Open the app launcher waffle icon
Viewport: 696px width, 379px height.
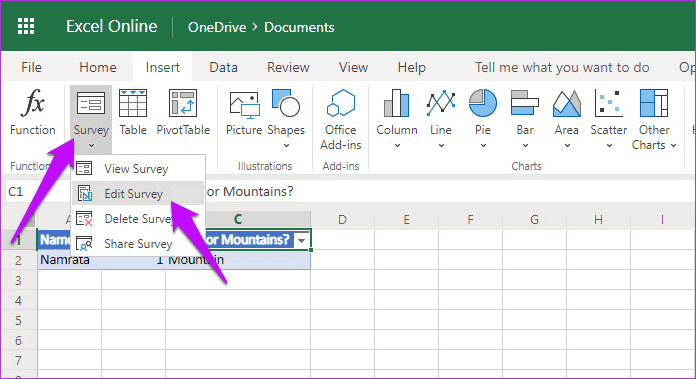click(26, 27)
